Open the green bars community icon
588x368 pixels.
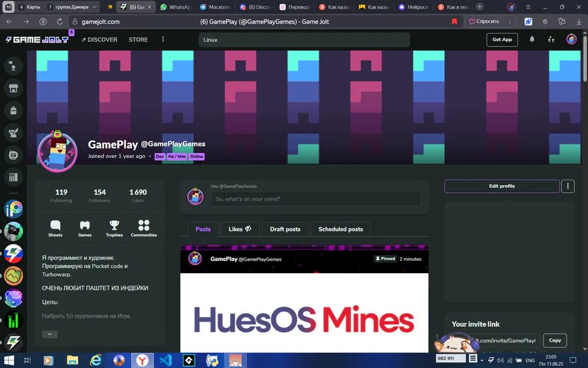pos(14,320)
